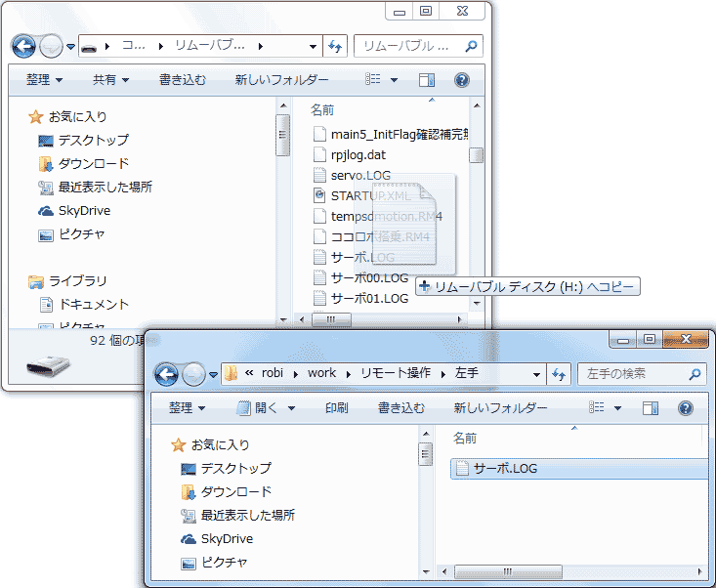
Task: Click the ライブラリ icon in the back sidebar
Action: 36,281
